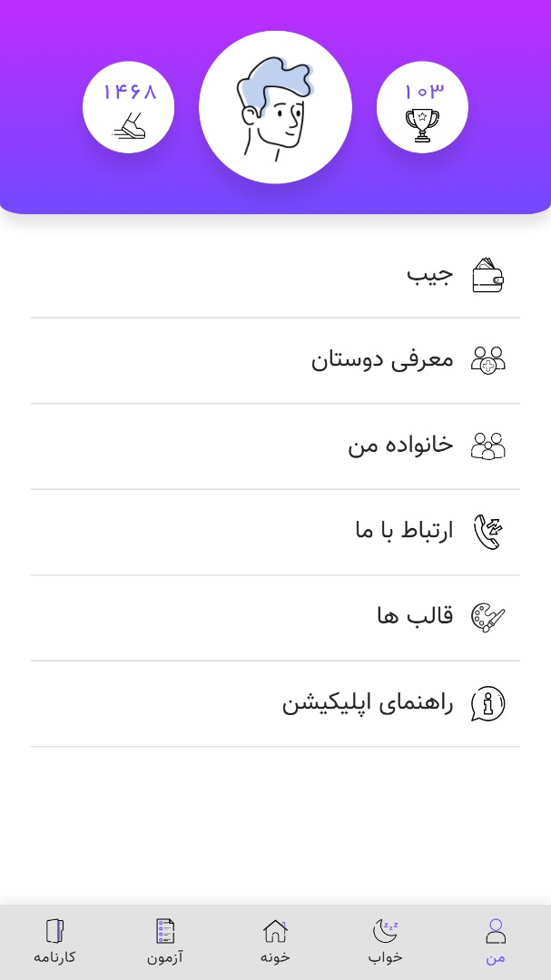
Task: Tap the wallet icon next to جیب
Action: point(487,275)
